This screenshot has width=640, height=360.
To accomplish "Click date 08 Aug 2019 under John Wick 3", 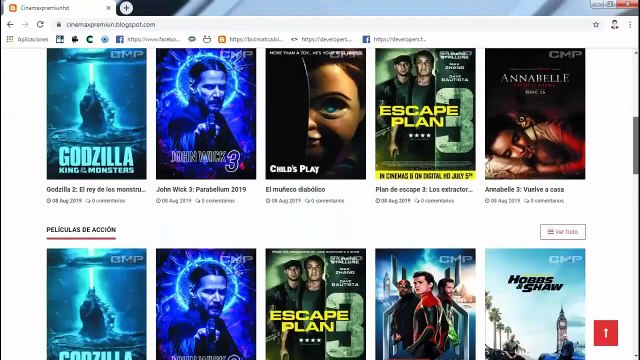I will point(173,201).
